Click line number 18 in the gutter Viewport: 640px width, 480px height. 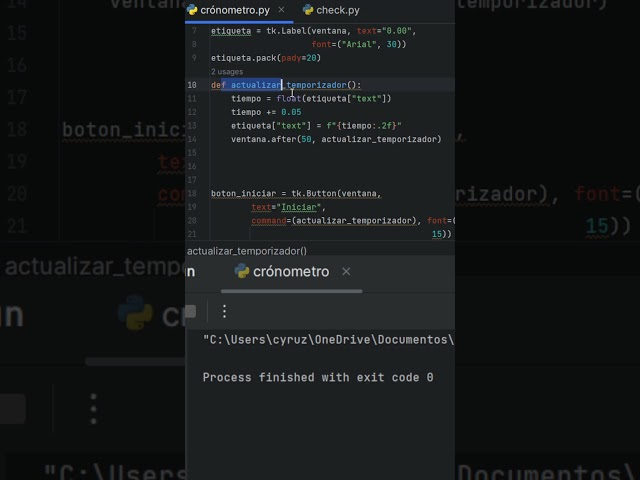[x=192, y=193]
